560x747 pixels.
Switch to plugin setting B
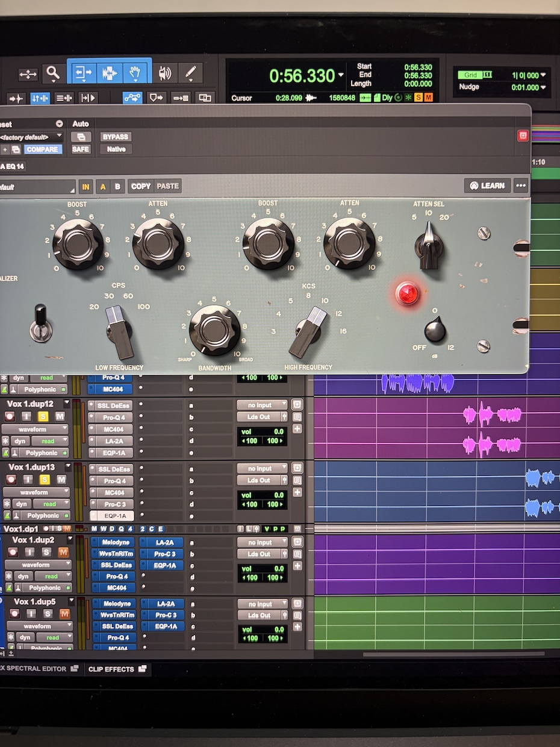click(x=117, y=187)
